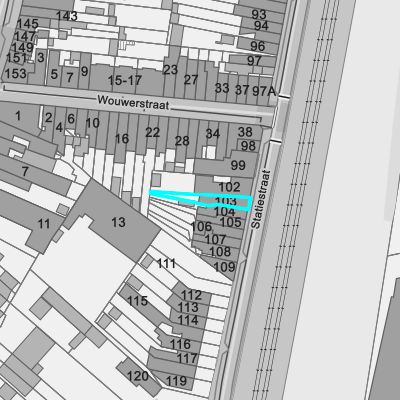Click building number 111
The width and height of the screenshot is (400, 400).
click(166, 264)
